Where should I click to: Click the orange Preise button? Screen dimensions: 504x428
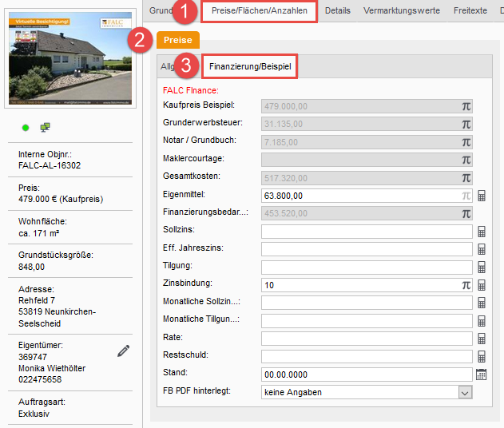click(x=177, y=39)
